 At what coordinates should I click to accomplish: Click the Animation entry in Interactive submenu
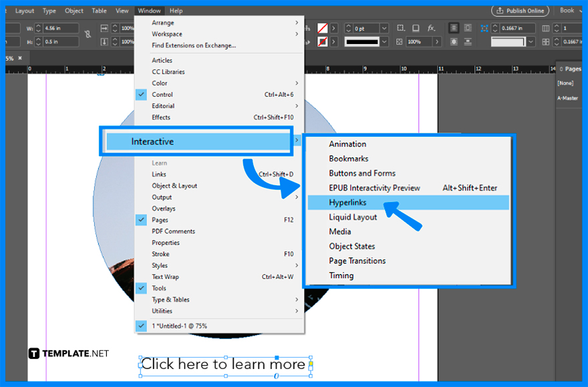(x=348, y=144)
